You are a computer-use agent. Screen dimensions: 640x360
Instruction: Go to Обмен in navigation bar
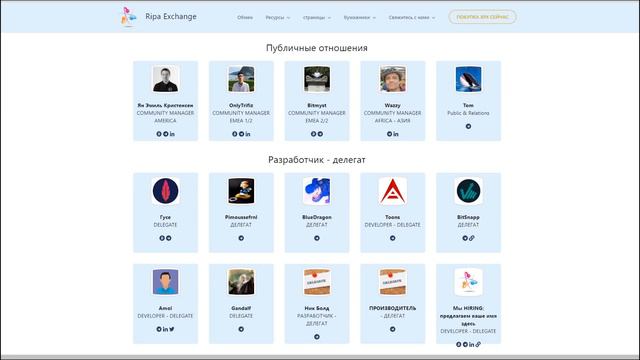245,18
